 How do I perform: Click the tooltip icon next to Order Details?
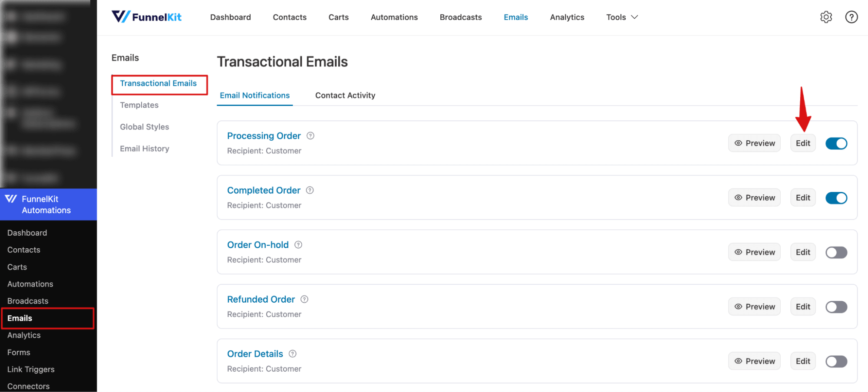coord(292,354)
